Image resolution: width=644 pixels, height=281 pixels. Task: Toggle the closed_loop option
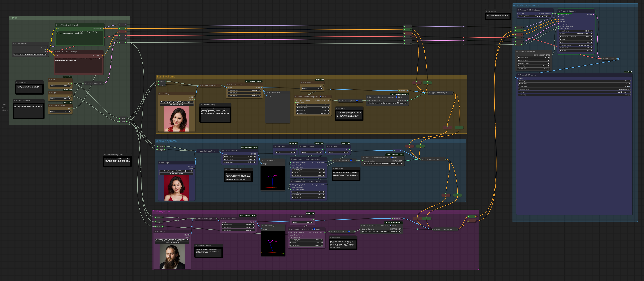click(548, 69)
